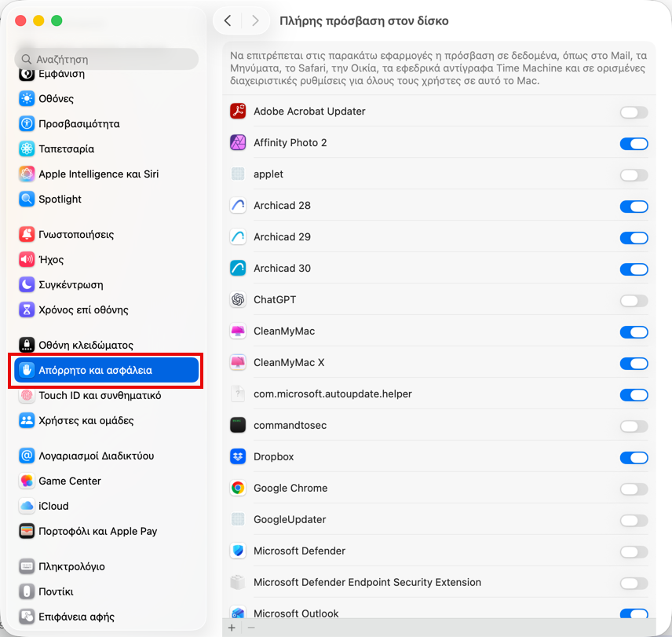672x637 pixels.
Task: Click the iCloud cloud icon
Action: click(x=27, y=506)
